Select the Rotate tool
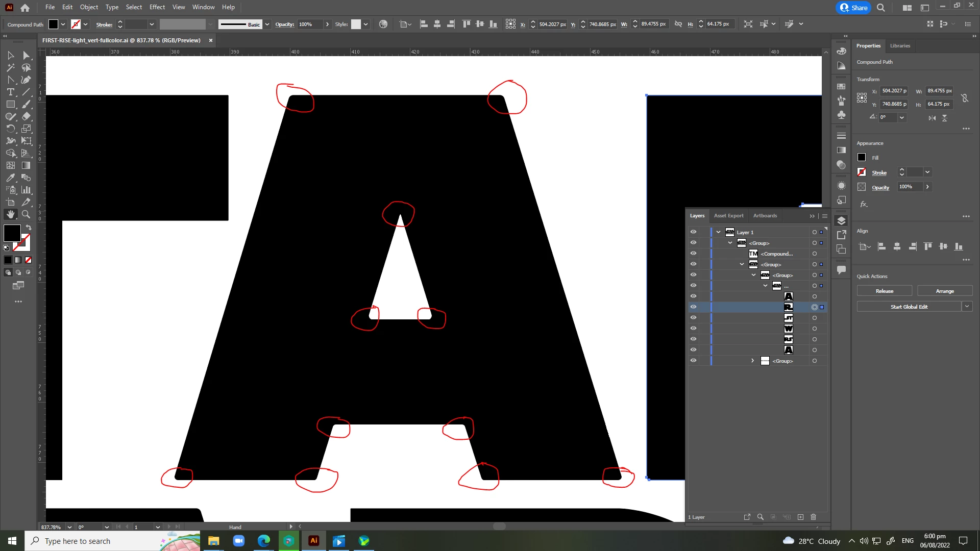 tap(10, 129)
